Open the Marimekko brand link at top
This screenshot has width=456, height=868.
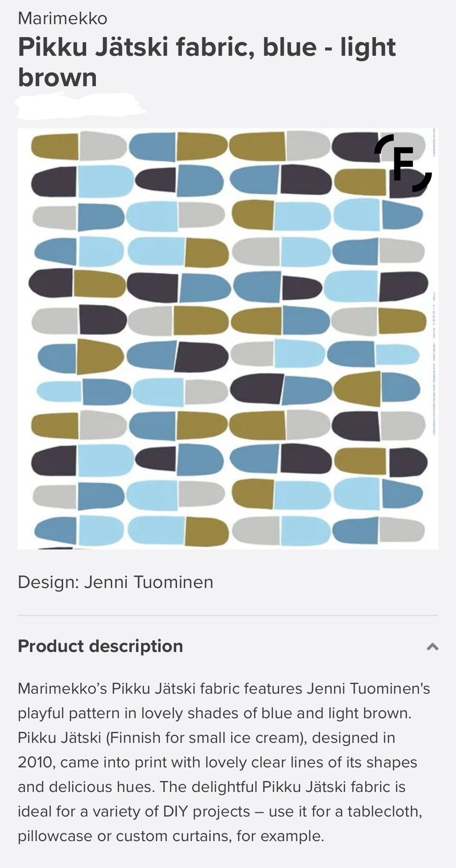[x=62, y=19]
